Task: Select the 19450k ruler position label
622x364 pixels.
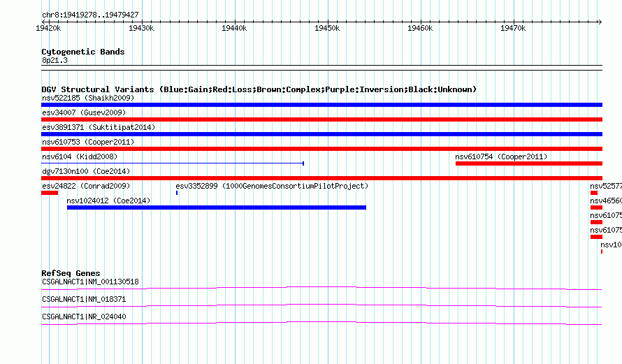Action: tap(327, 28)
